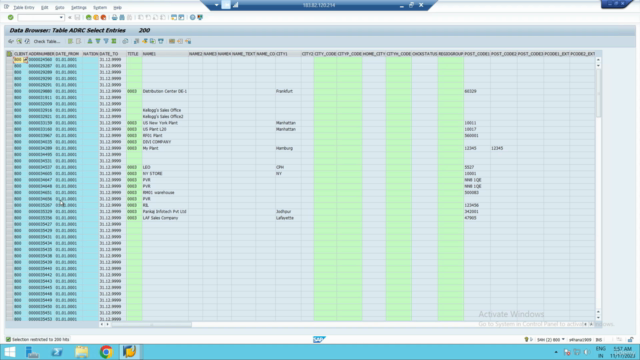Select the 'US New York Plant' cell
The height and width of the screenshot is (360, 640).
(165, 123)
